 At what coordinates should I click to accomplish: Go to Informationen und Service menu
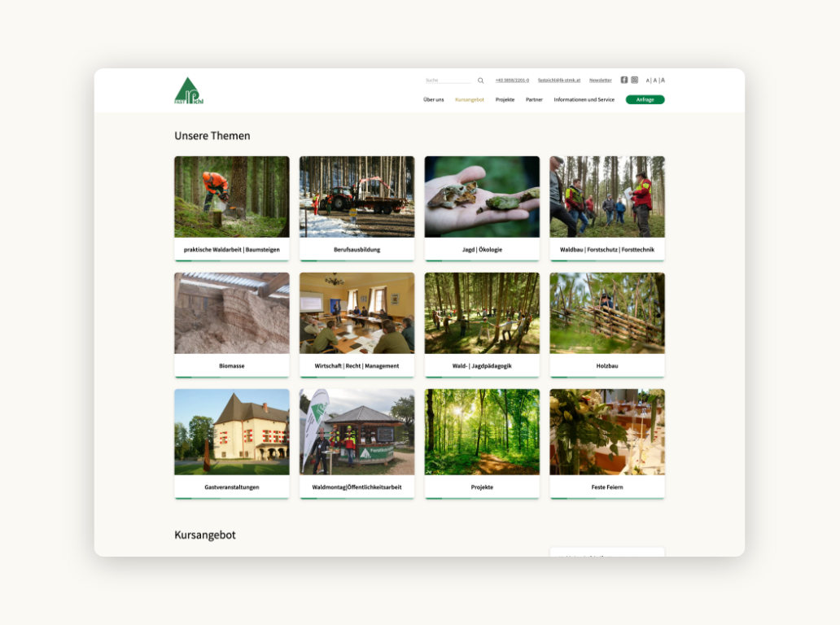pos(584,99)
